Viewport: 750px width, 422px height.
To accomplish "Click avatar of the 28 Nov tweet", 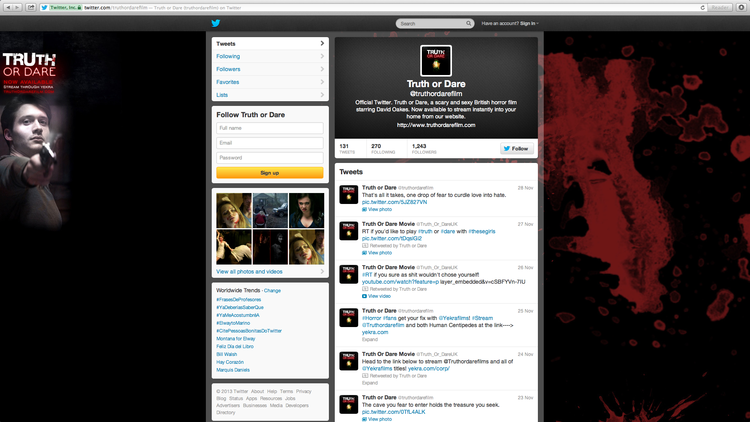I will pos(349,195).
